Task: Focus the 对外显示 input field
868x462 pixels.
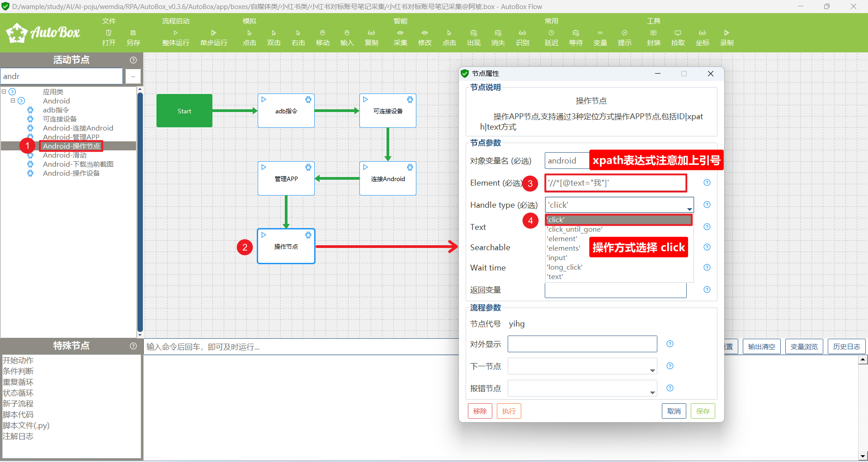Action: [x=582, y=344]
